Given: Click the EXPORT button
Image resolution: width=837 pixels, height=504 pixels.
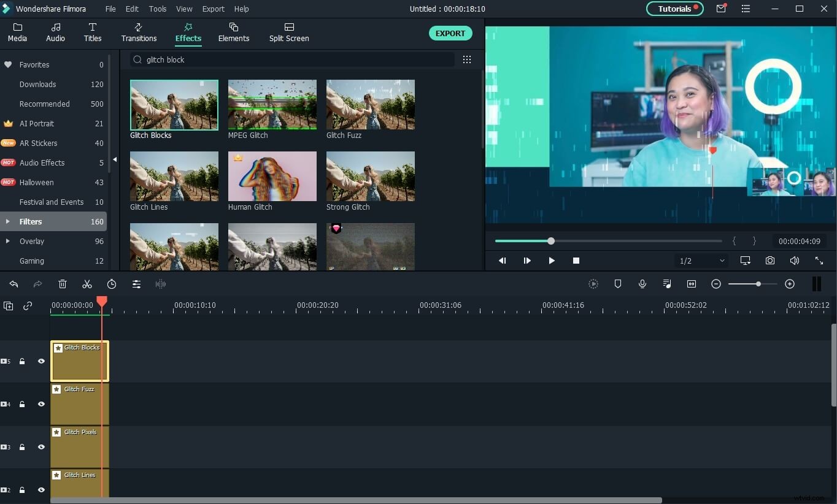Looking at the screenshot, I should 450,33.
